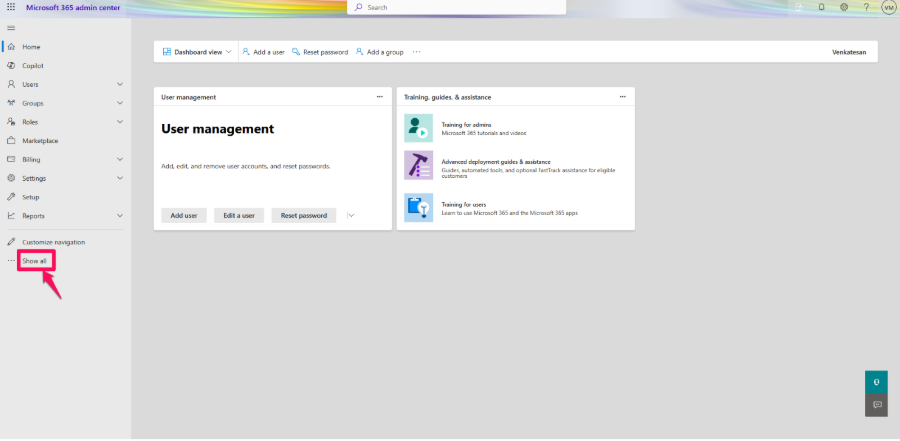Click the help question mark icon

pos(866,7)
